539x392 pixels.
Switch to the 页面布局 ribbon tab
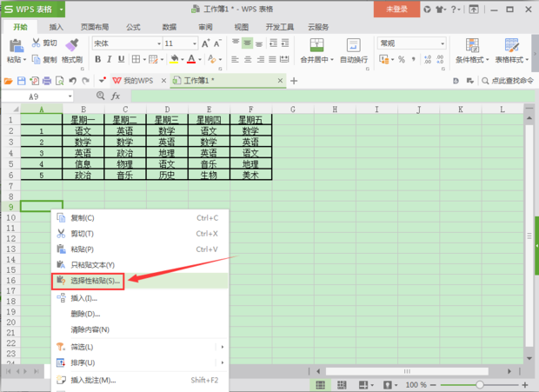pyautogui.click(x=95, y=27)
